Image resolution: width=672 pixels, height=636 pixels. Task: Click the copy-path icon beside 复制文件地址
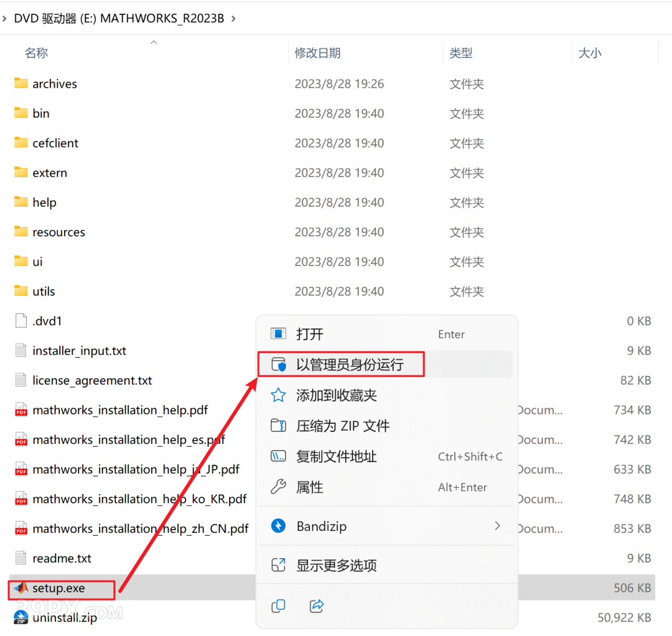tap(278, 456)
